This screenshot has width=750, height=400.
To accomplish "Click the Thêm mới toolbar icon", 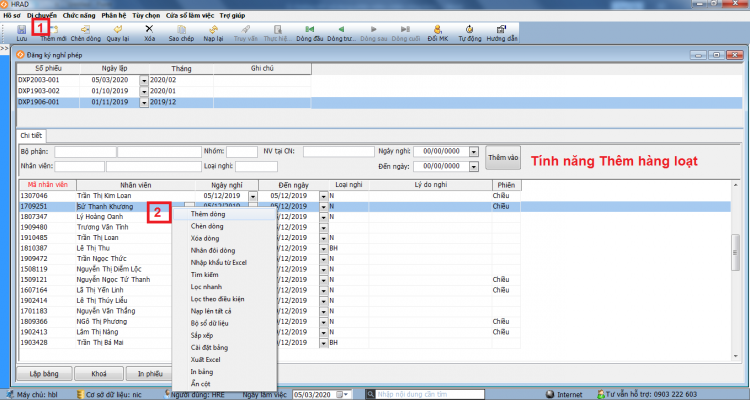I will pyautogui.click(x=54, y=30).
